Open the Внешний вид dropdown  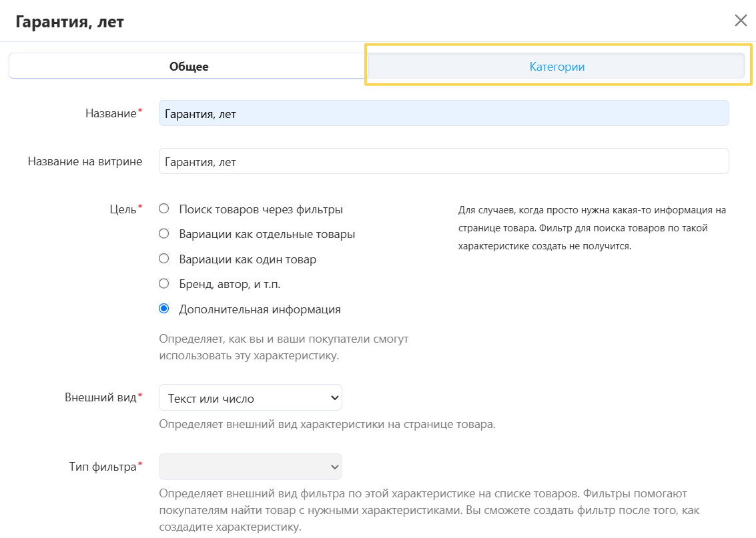click(250, 398)
